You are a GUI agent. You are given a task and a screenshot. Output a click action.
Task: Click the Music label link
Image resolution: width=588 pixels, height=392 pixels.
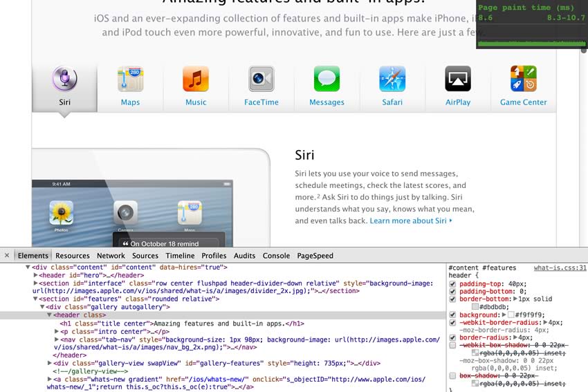(x=196, y=102)
